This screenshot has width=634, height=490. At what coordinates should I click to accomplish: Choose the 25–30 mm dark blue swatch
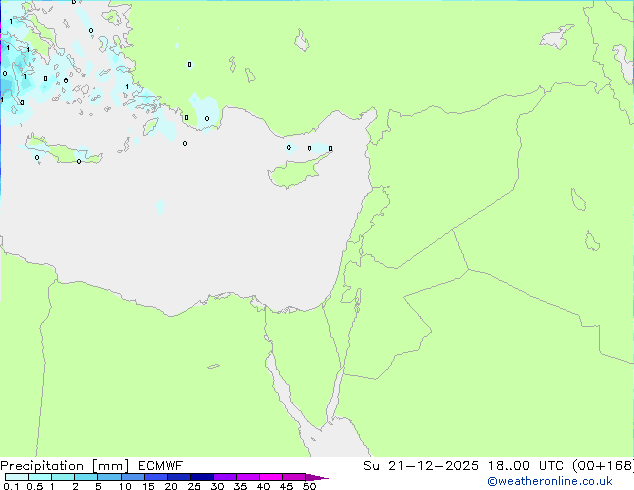point(202,477)
